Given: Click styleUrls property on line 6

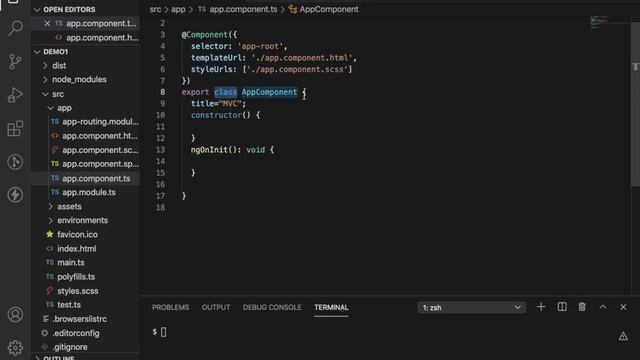Looking at the screenshot, I should point(211,69).
